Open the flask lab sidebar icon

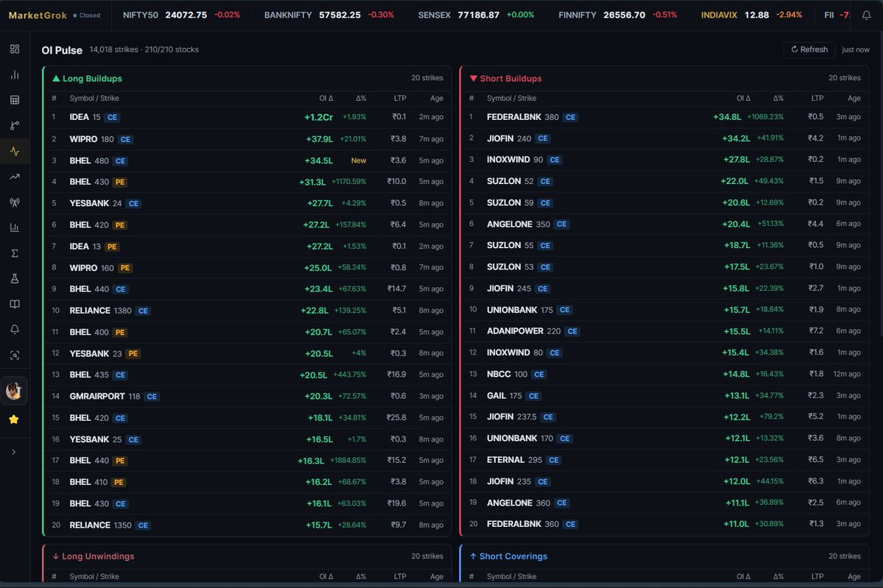tap(15, 279)
